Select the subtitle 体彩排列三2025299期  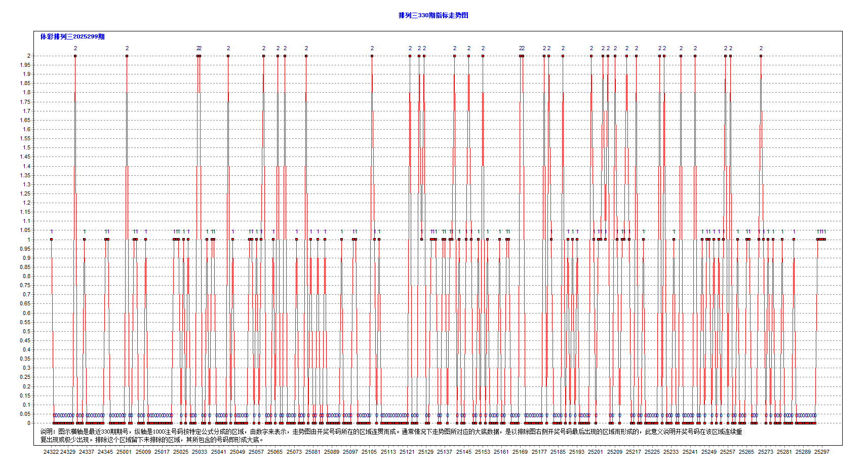tap(72, 36)
